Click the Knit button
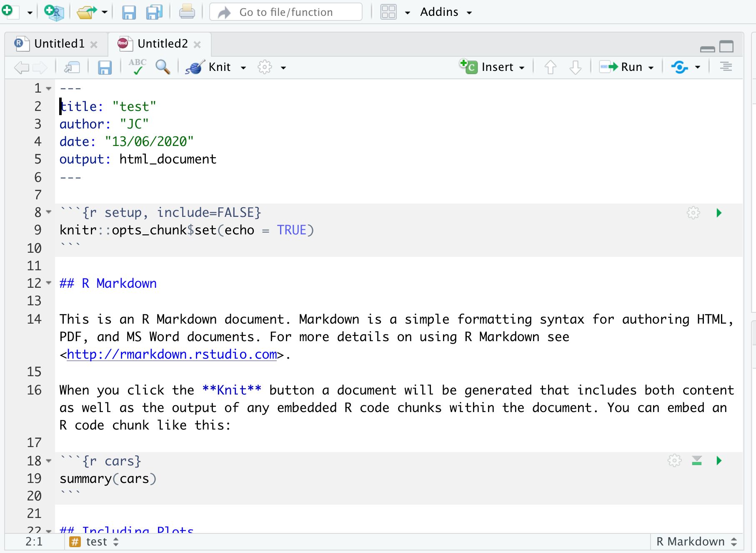756x553 pixels. [208, 67]
